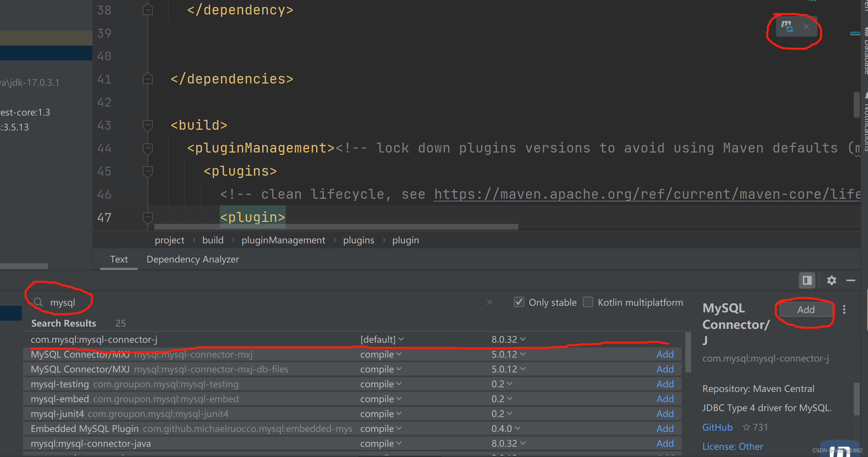The image size is (868, 457).
Task: Add the mysql-junit4 package
Action: (x=665, y=413)
